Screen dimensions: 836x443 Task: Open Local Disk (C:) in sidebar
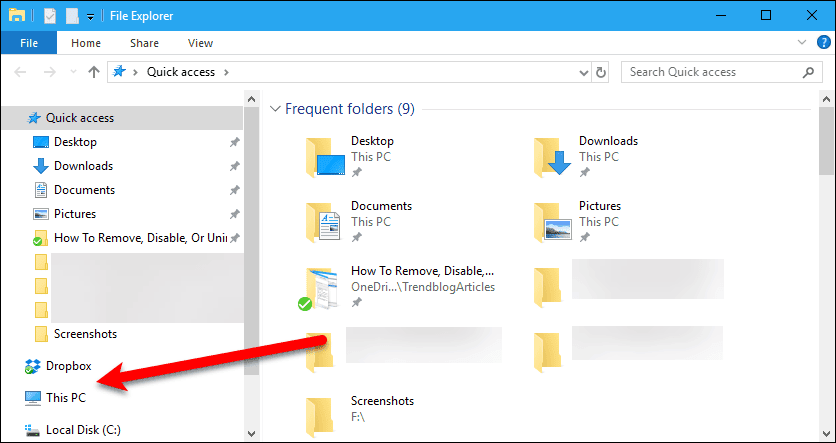[x=83, y=430]
